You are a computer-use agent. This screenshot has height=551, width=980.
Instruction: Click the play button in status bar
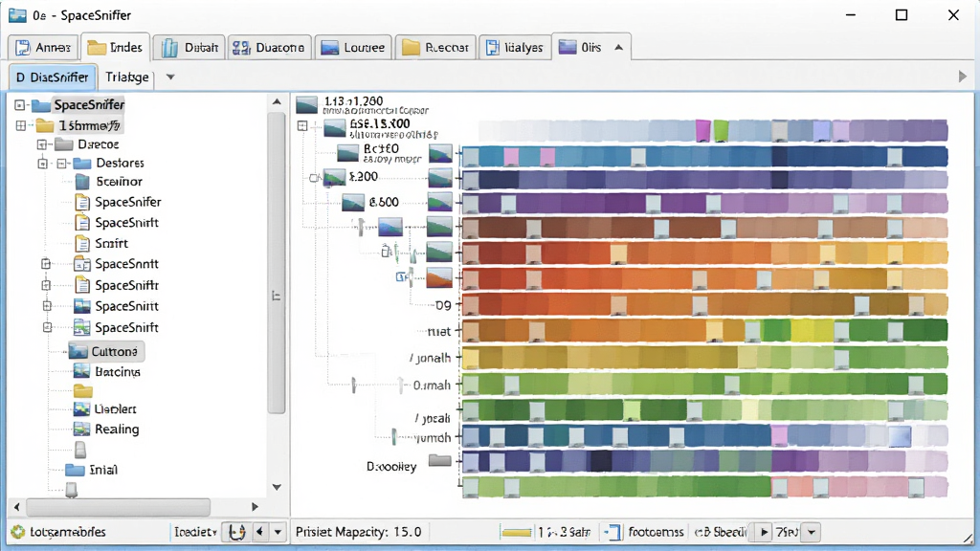point(764,532)
